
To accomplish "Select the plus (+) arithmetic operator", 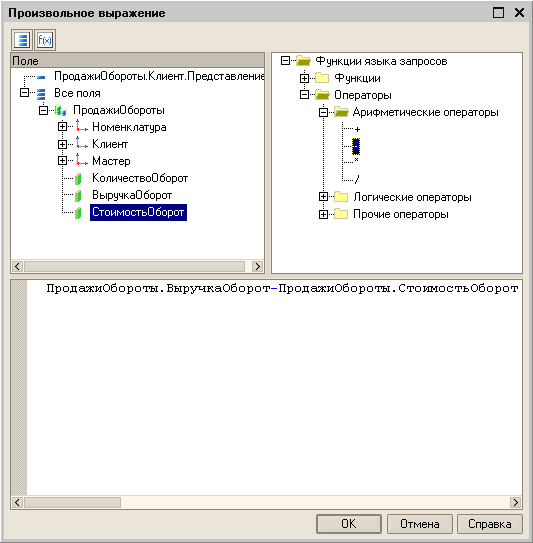I will (x=357, y=130).
